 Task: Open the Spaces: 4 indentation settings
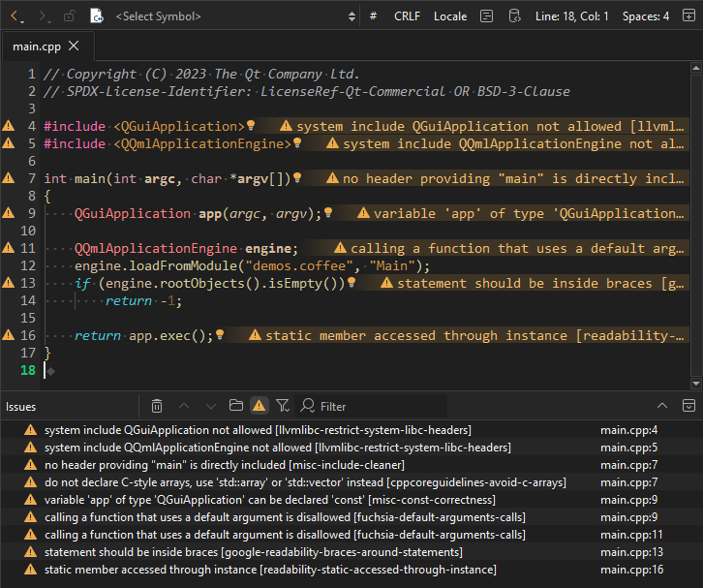point(645,16)
